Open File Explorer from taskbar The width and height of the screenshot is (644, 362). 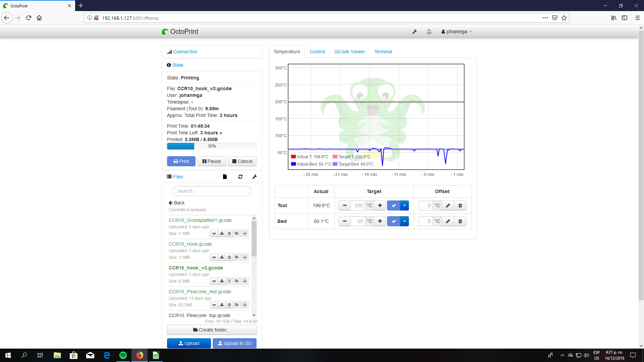57,355
